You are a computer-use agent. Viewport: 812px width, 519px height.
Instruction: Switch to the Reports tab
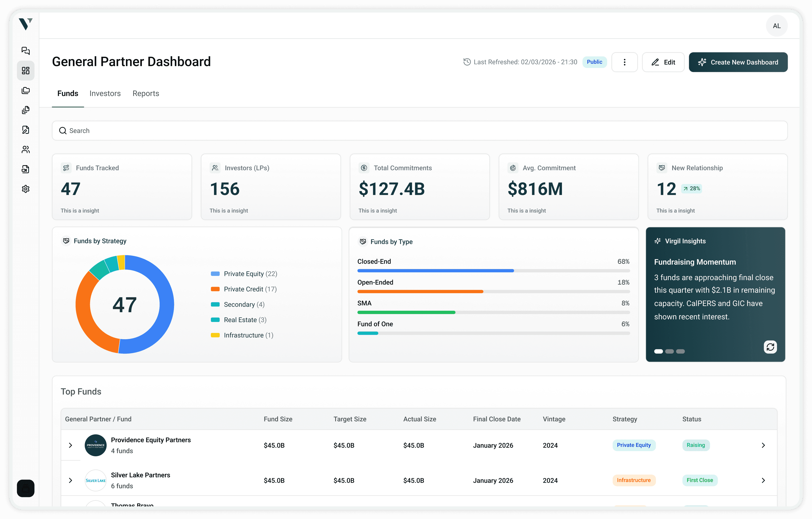tap(146, 93)
